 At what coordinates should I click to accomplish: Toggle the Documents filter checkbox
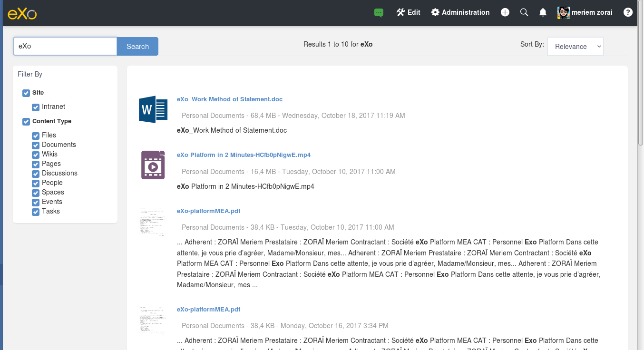[x=36, y=146]
